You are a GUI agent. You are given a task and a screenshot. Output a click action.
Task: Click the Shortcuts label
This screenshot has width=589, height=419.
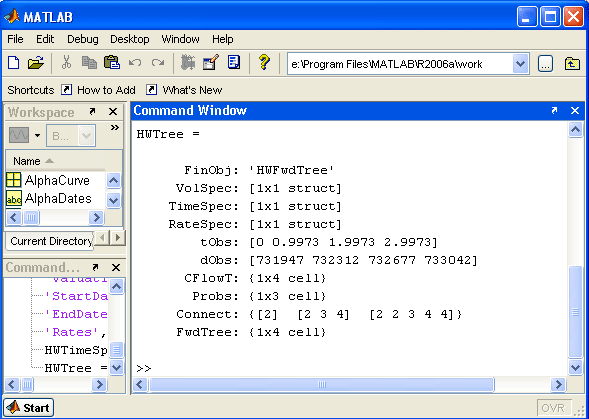[x=31, y=90]
